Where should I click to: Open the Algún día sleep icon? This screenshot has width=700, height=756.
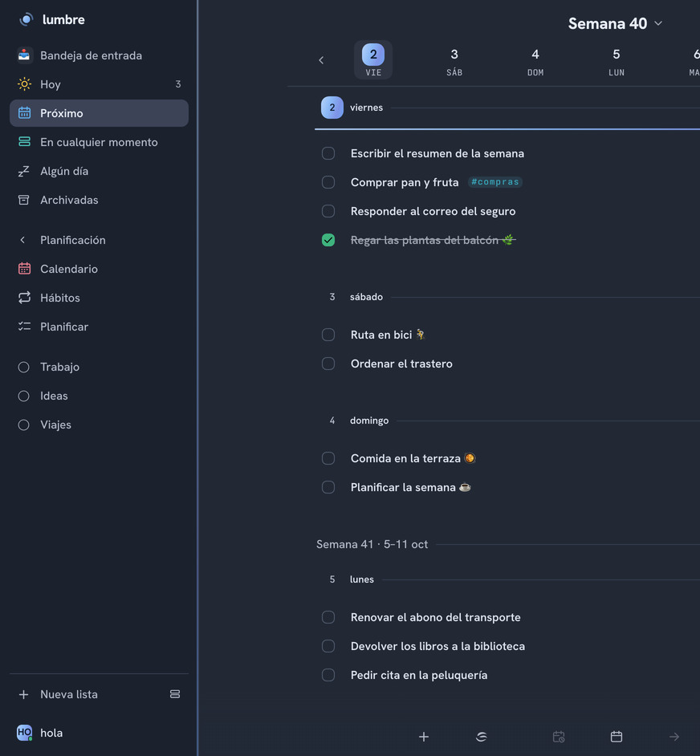(23, 171)
